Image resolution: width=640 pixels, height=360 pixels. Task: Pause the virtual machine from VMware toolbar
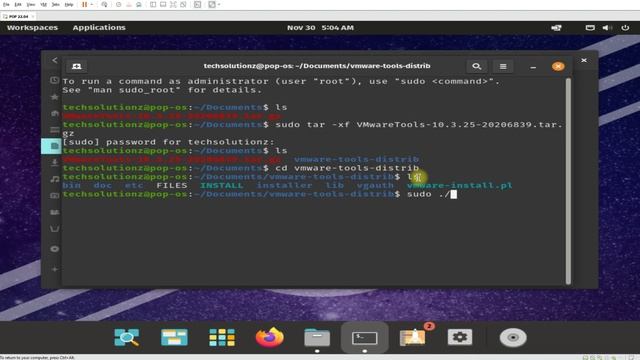point(84,4)
